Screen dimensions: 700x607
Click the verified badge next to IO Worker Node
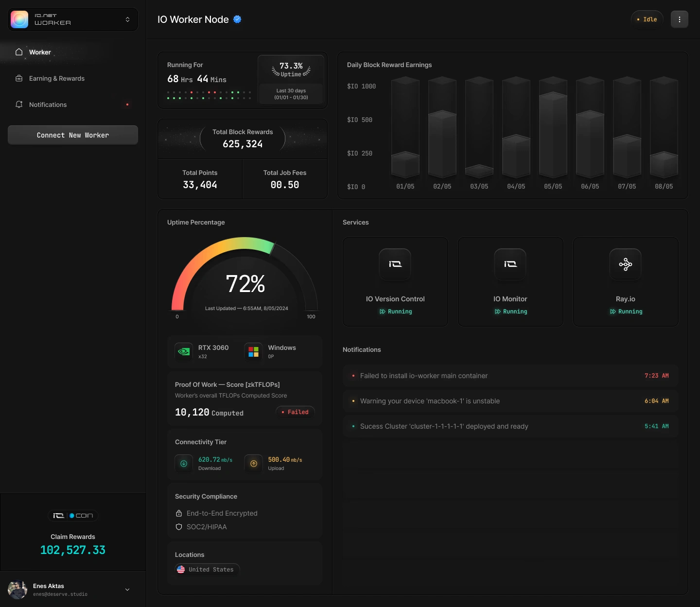tap(237, 19)
